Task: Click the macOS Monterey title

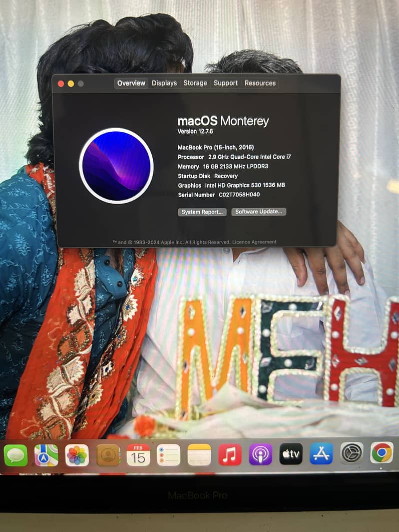Action: (x=223, y=121)
